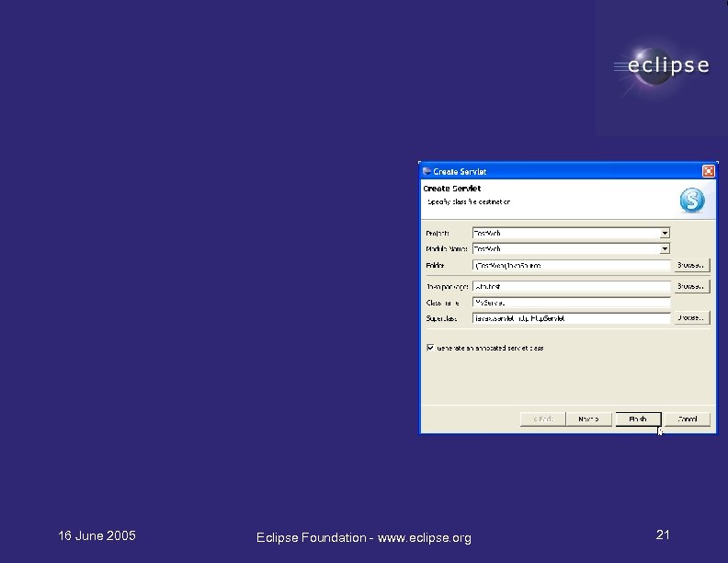This screenshot has height=563, width=728.
Task: Click Browse button next to the Folder field
Action: 691,265
